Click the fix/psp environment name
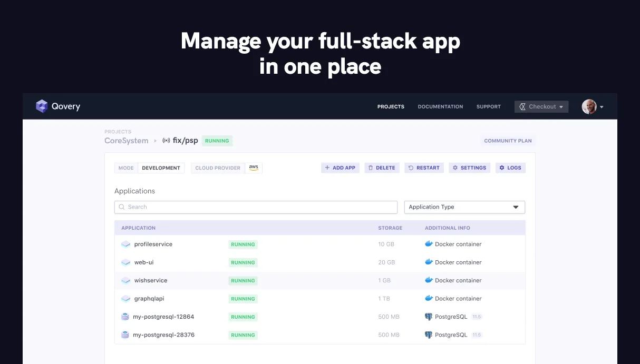 (185, 141)
